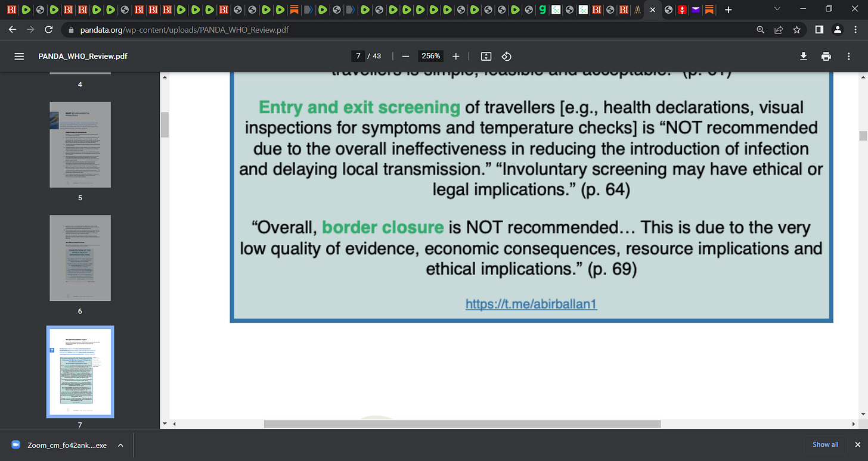Share this page using the share icon
Viewport: 868px width, 461px height.
click(778, 29)
